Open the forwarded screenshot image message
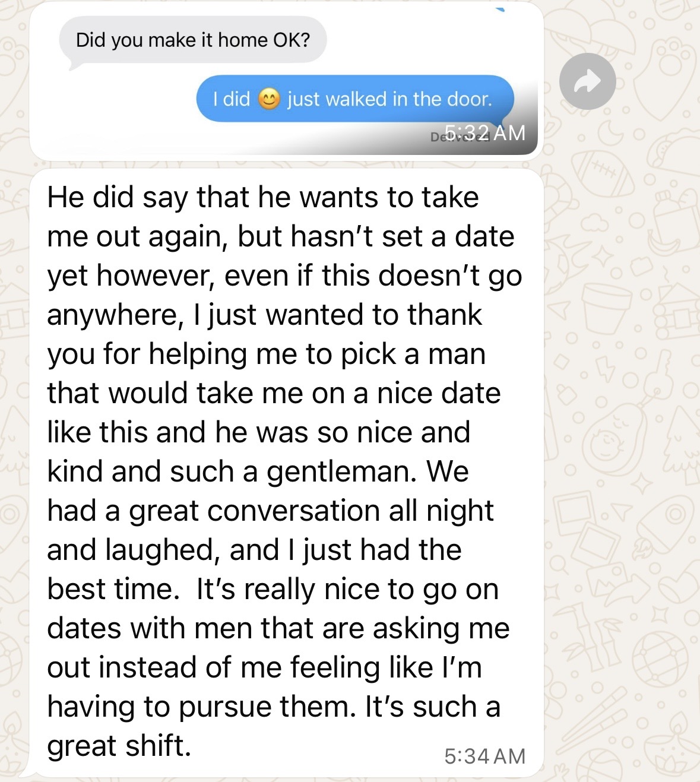 [x=286, y=81]
